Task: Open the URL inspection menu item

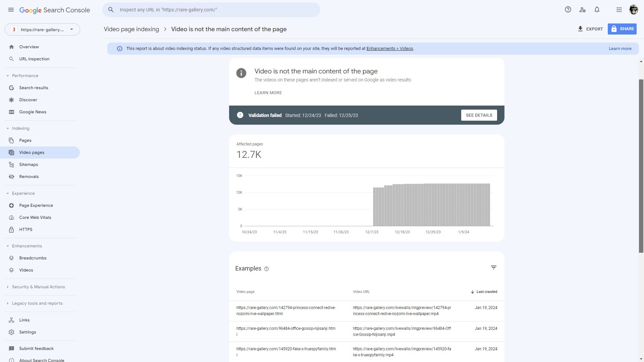Action: [x=40, y=59]
